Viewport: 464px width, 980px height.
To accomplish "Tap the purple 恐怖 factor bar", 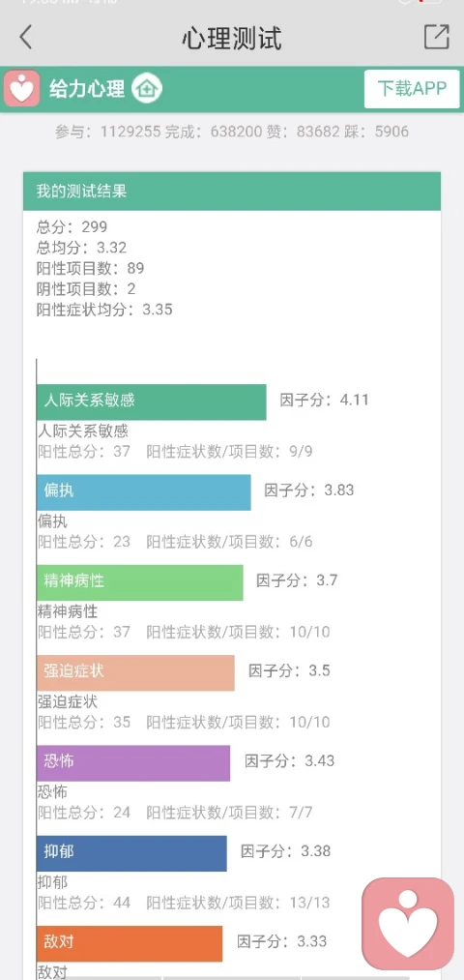I will tap(133, 762).
